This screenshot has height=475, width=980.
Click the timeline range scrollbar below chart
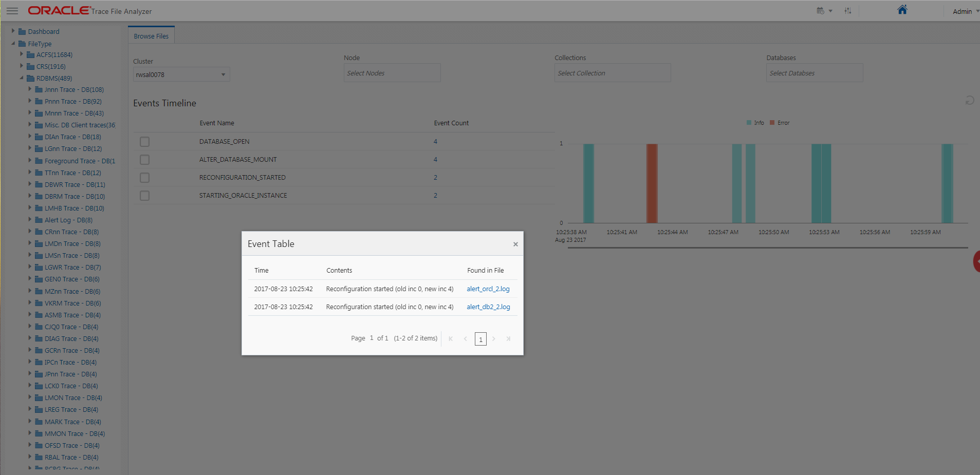(x=768, y=248)
